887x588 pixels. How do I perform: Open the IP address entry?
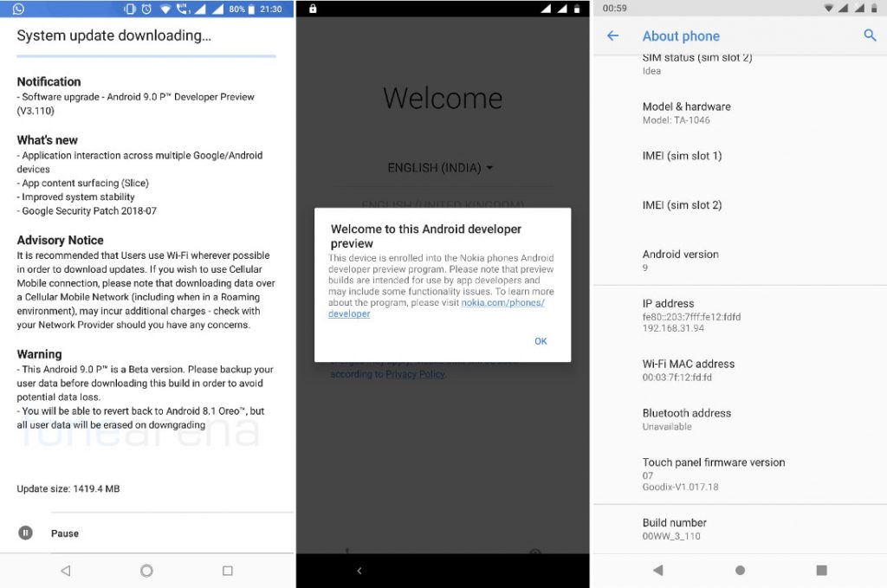point(740,315)
